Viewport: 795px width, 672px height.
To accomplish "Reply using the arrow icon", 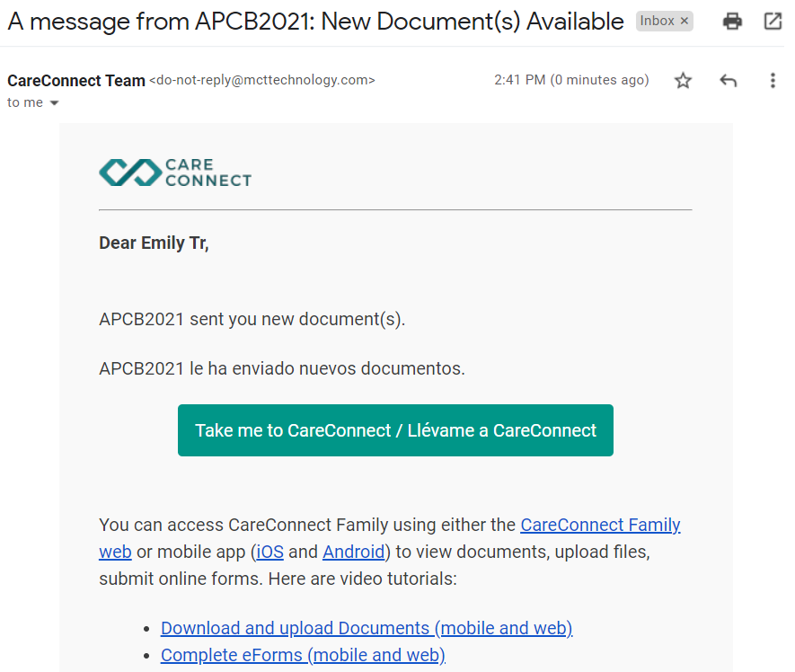I will 728,81.
